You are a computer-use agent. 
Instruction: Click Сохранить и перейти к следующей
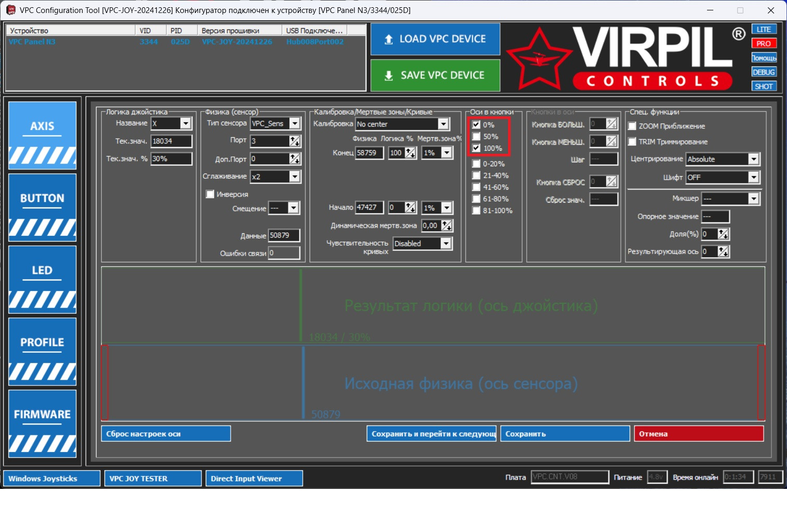coord(431,434)
